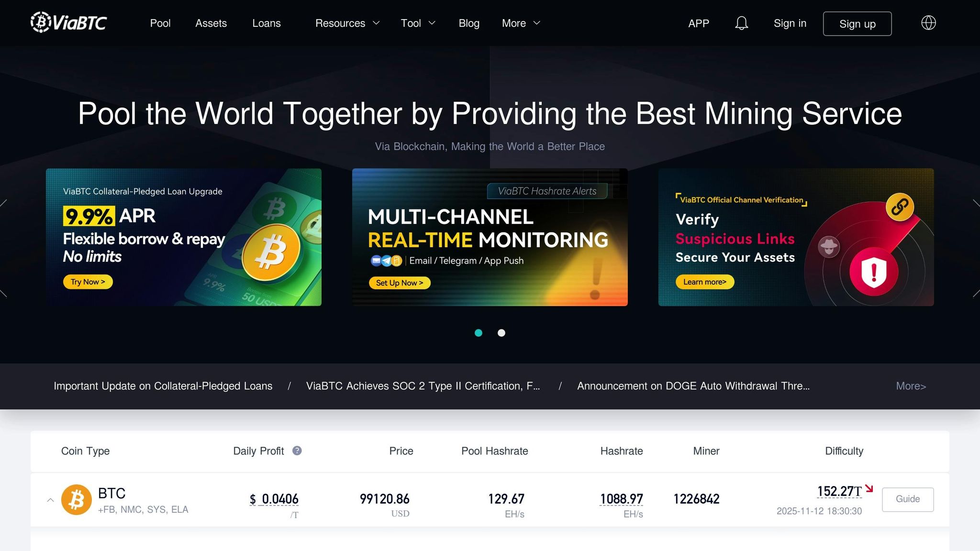Click Set Up Now in monitoring banner
980x551 pixels.
[x=400, y=283]
